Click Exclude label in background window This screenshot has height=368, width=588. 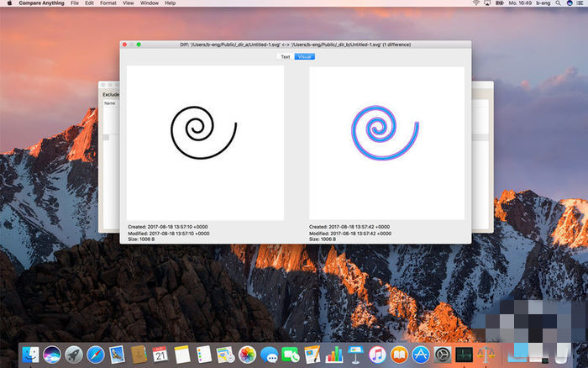(111, 95)
